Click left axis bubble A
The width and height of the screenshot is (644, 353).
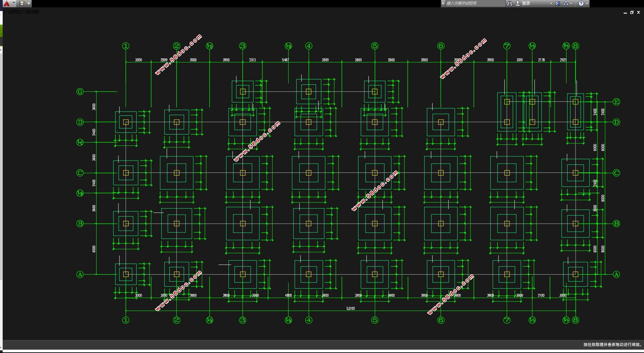click(80, 274)
